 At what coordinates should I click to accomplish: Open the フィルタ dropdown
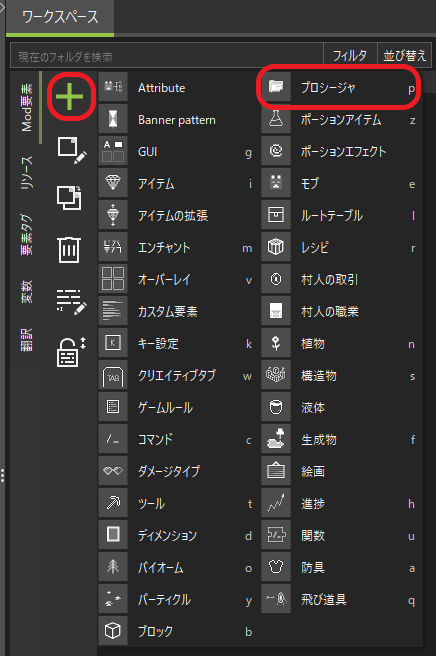(350, 55)
